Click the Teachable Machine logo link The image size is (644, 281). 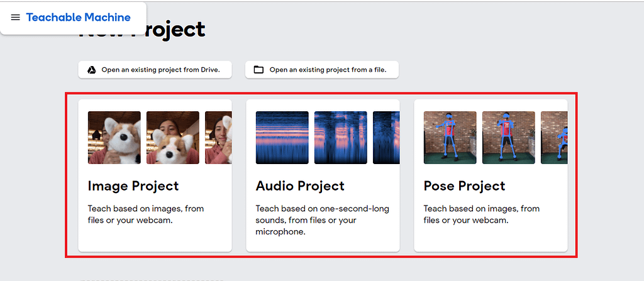78,17
